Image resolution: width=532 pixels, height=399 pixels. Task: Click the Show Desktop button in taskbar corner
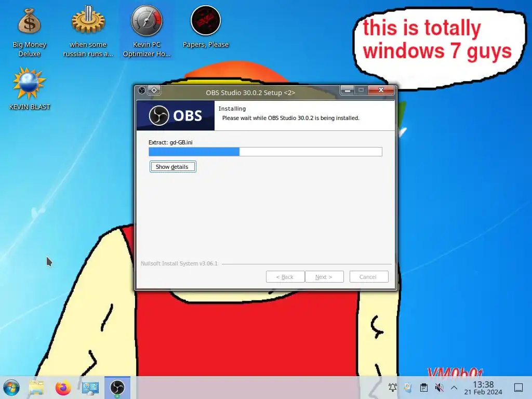pos(518,388)
